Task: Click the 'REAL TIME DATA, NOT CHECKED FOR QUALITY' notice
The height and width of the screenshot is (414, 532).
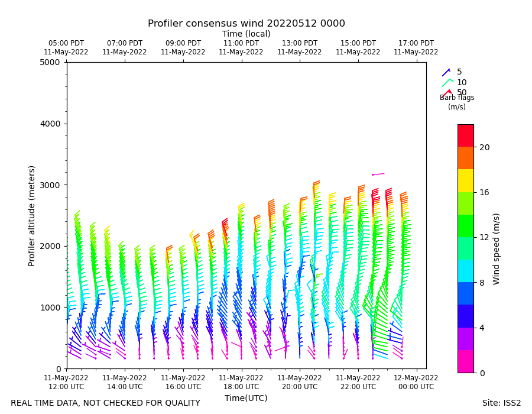Action: (x=106, y=403)
